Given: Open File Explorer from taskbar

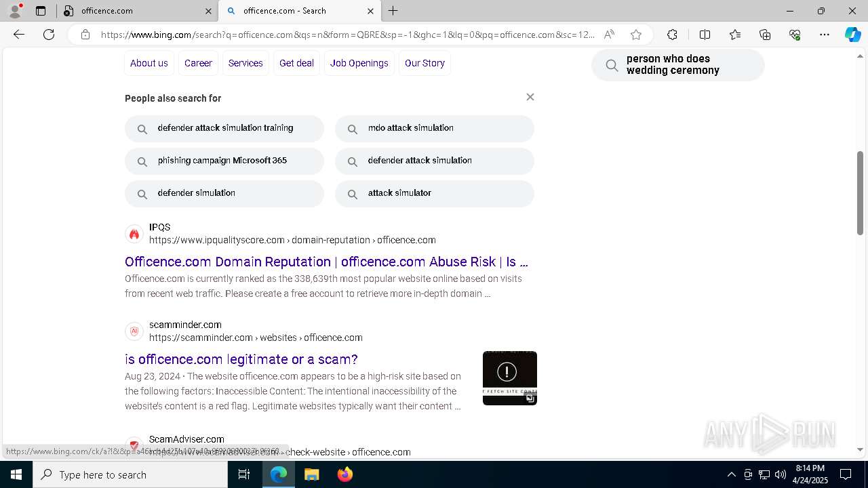Looking at the screenshot, I should coord(312,474).
